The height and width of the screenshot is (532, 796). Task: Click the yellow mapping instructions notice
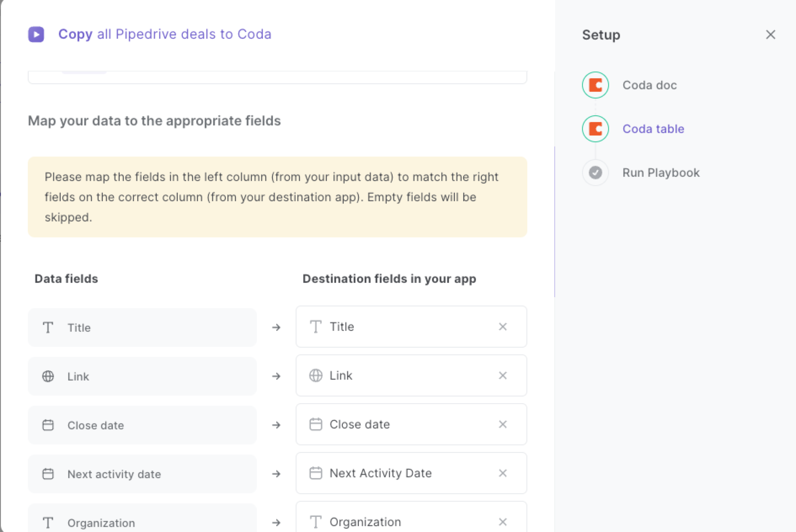coord(278,197)
